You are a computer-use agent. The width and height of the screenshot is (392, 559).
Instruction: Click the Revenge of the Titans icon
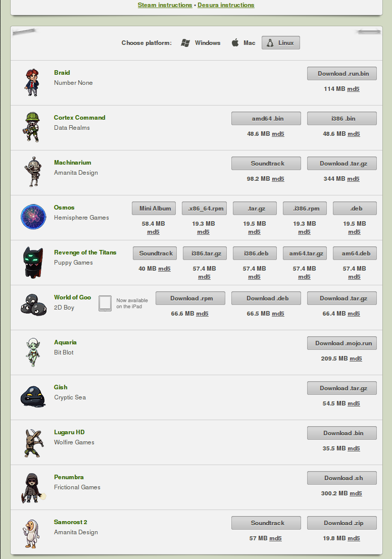[33, 262]
